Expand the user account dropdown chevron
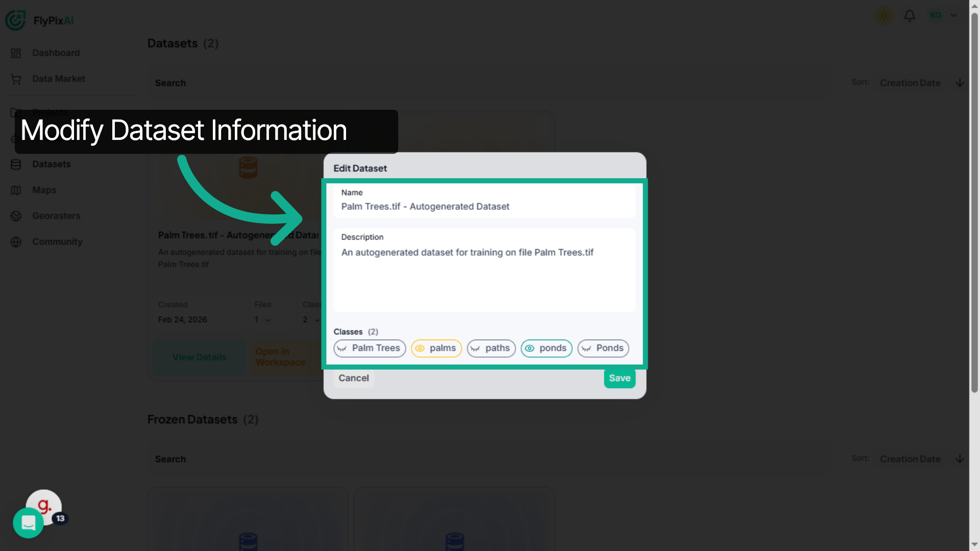 tap(953, 15)
